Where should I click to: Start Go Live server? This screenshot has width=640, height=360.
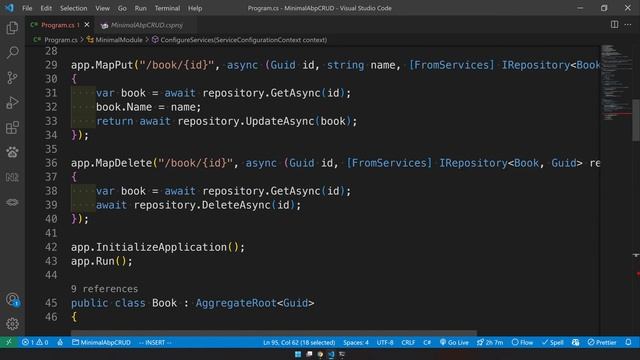tap(454, 342)
